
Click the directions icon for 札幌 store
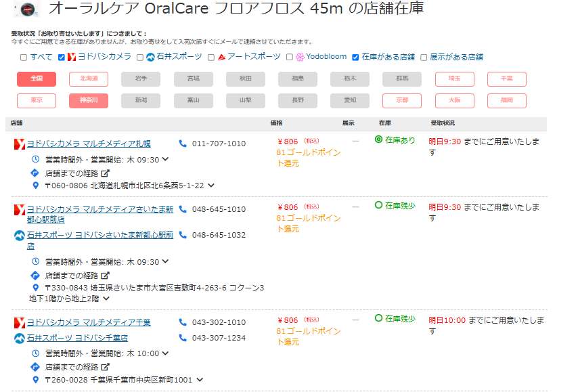(35, 173)
